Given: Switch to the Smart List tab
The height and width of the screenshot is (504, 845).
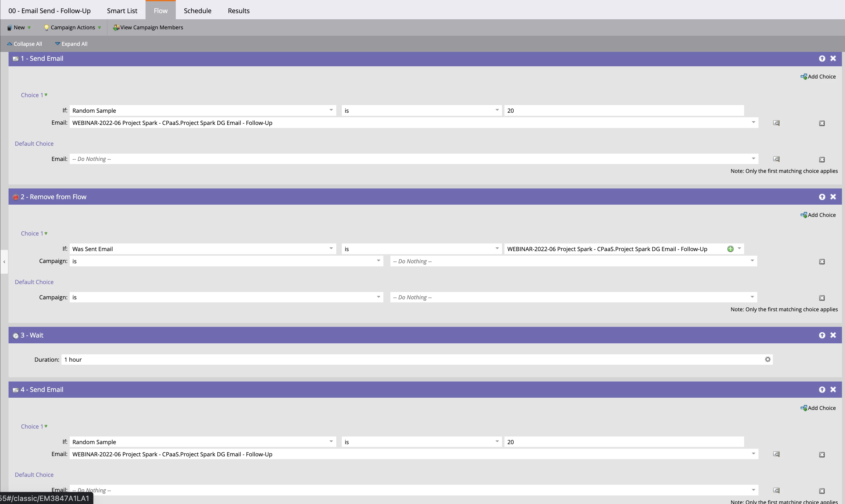Looking at the screenshot, I should (122, 10).
